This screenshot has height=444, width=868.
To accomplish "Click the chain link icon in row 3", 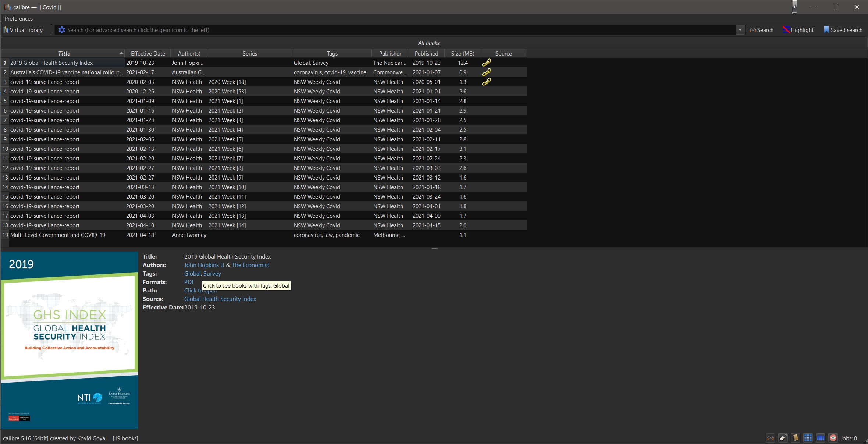I will (486, 82).
